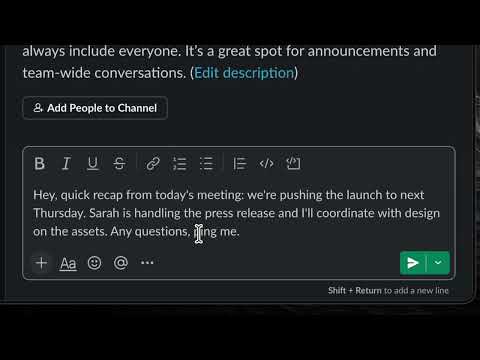Start a bulleted list
The image size is (480, 360).
(206, 164)
